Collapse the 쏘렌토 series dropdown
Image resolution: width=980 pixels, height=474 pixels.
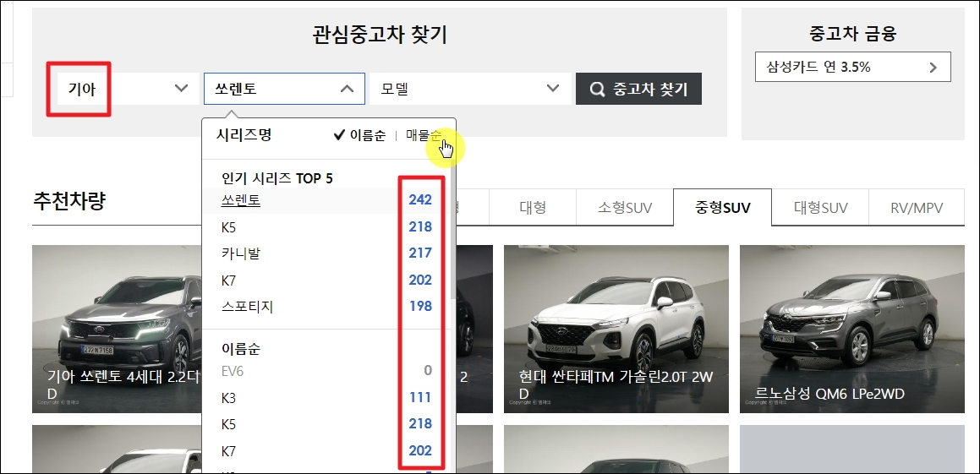(x=284, y=89)
